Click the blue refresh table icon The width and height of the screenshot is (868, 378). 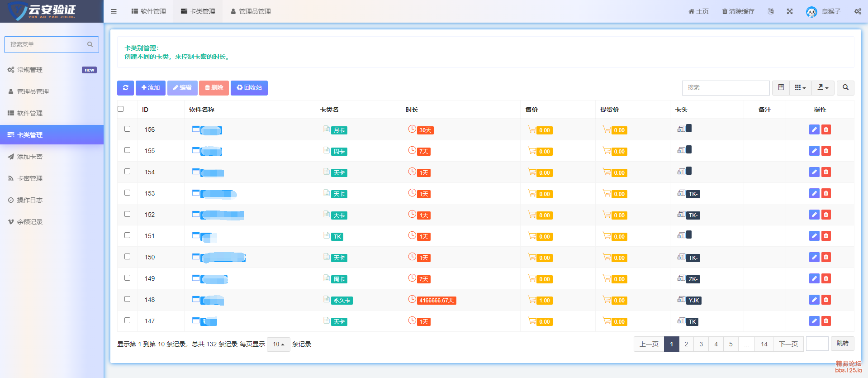[125, 88]
